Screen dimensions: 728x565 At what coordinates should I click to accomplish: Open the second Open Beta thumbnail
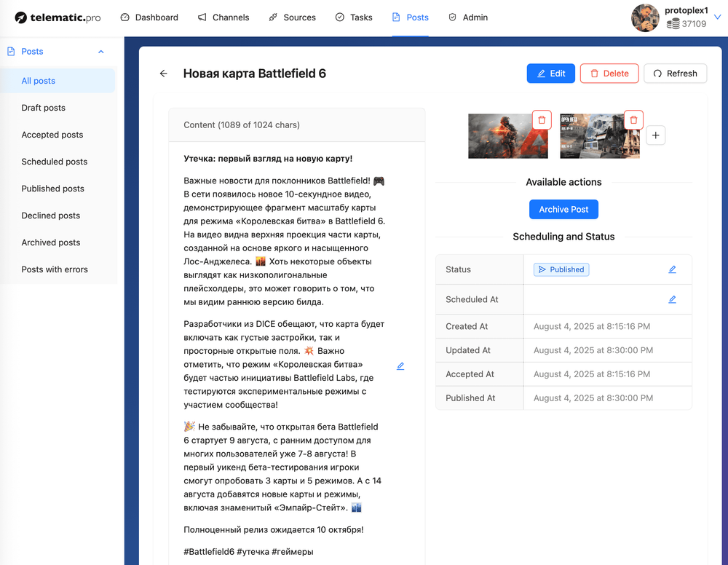(599, 136)
